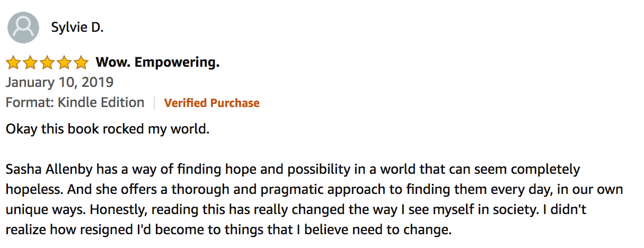Click the gray profile avatar icon
This screenshot has width=644, height=248.
point(23,28)
